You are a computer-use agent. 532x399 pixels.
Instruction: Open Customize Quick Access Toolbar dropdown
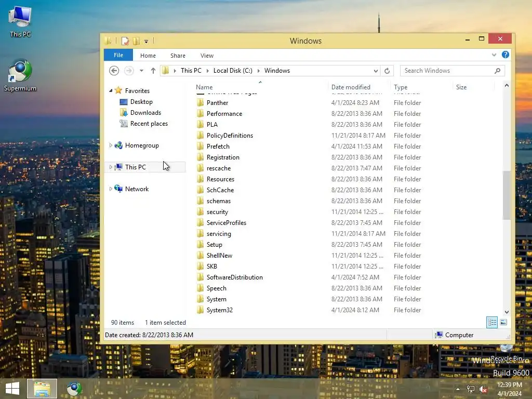point(146,42)
